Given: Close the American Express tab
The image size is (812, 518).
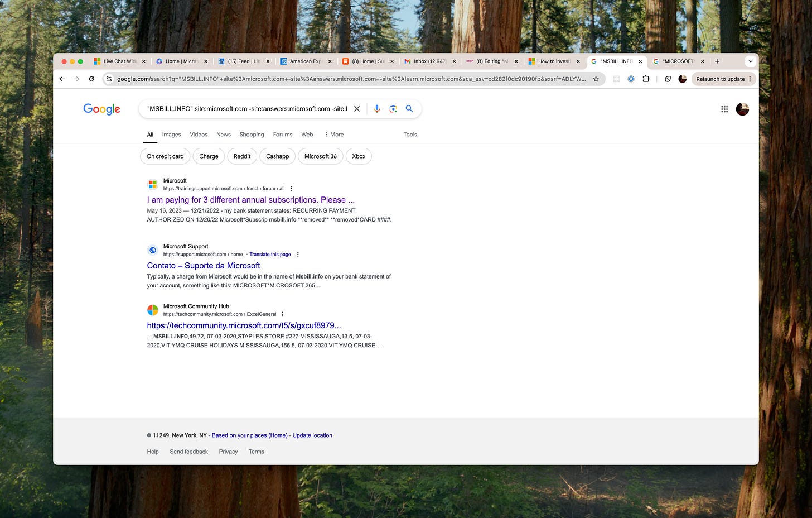Looking at the screenshot, I should click(330, 61).
